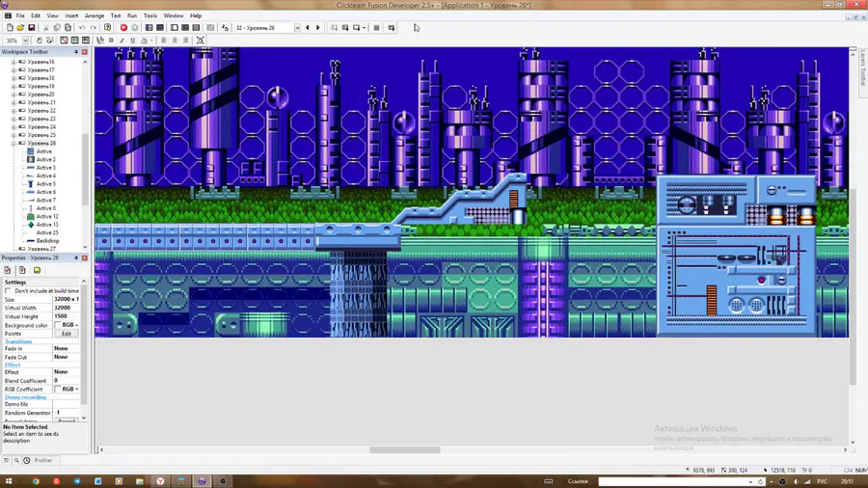Viewport: 868px width, 488px height.
Task: Open the Contents help question-mark icon
Action: [107, 28]
